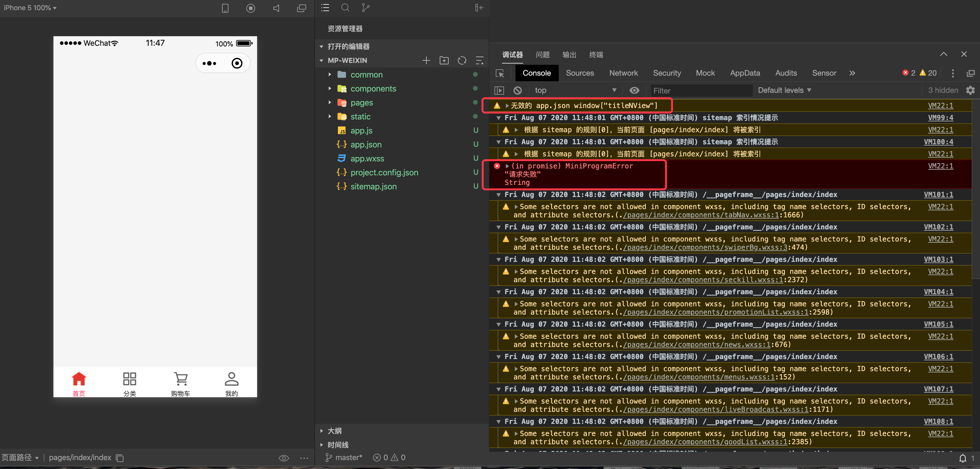980x469 pixels.
Task: Click the Console tab in debugger
Action: coord(535,73)
